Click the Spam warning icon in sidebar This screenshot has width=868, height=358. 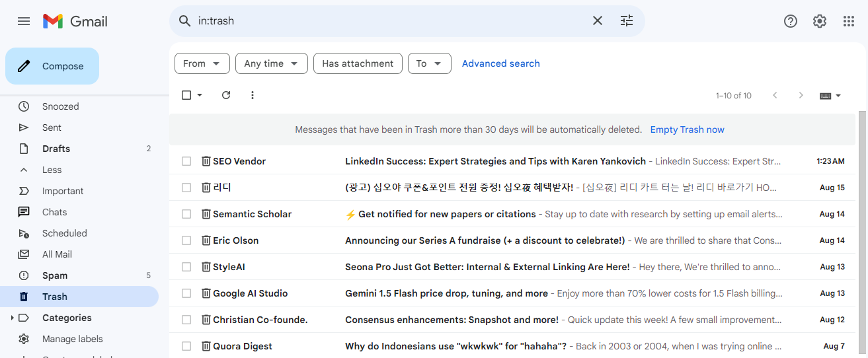pyautogui.click(x=24, y=275)
